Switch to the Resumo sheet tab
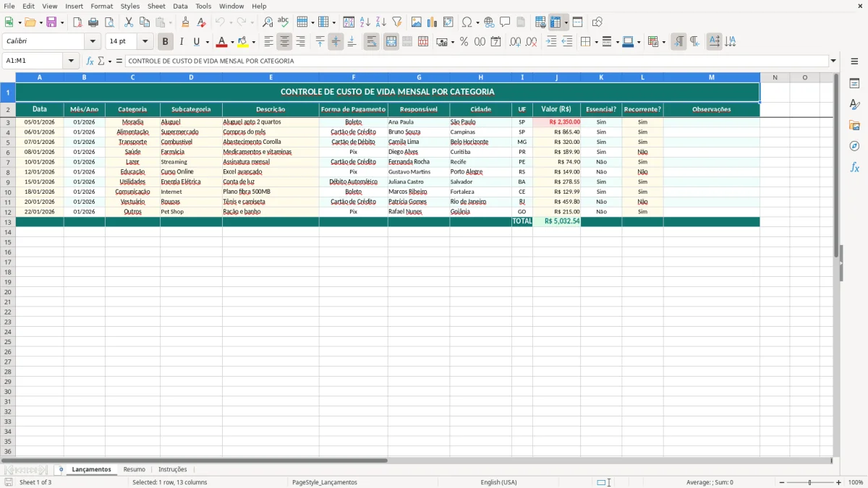The image size is (868, 488). tap(134, 469)
